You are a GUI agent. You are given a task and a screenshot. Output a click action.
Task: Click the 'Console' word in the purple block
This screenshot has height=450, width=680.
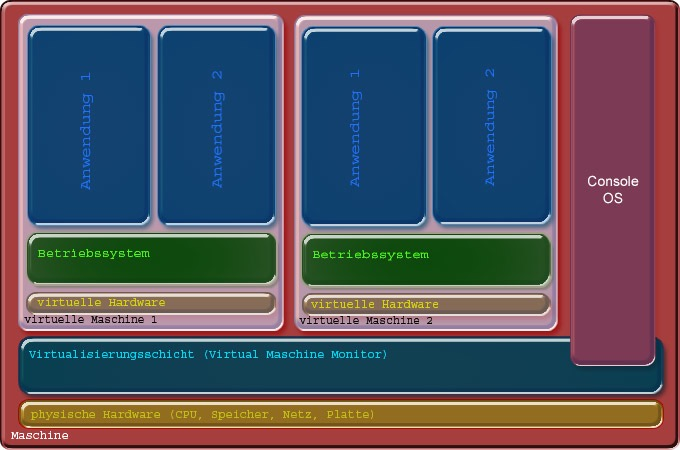612,182
